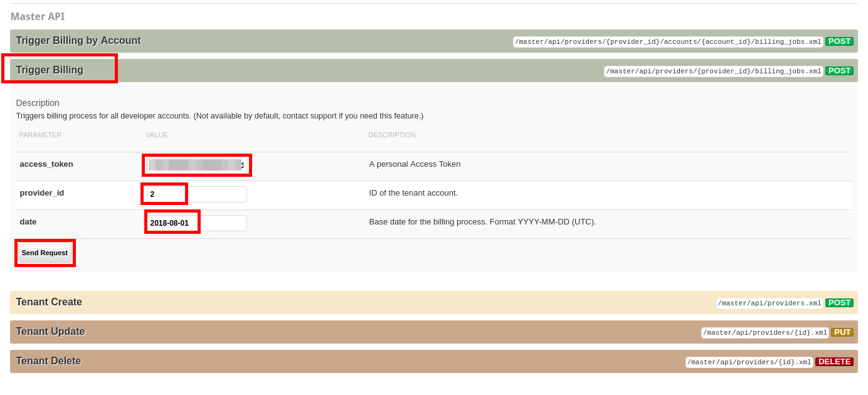
Task: Click the Tenant Delete {id}.xml endpoint path
Action: pyautogui.click(x=749, y=362)
